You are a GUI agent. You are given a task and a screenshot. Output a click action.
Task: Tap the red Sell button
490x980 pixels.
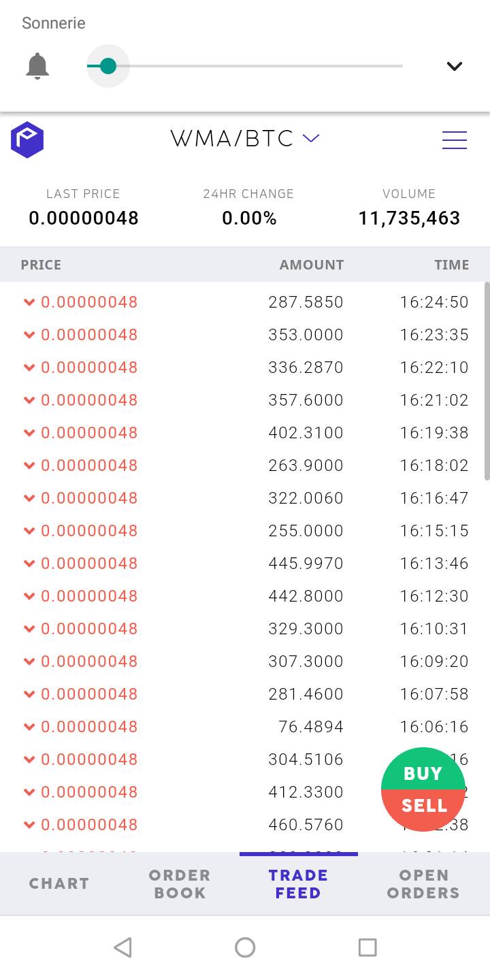tap(423, 807)
